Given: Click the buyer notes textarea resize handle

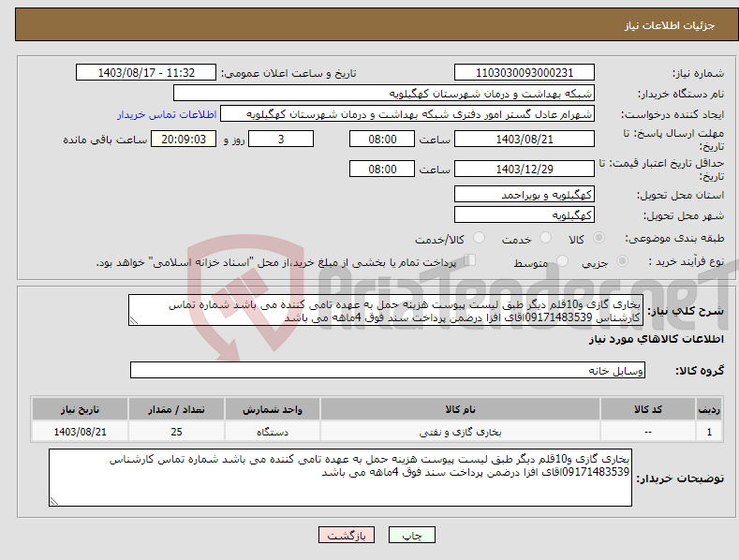Looking at the screenshot, I should tap(54, 501).
